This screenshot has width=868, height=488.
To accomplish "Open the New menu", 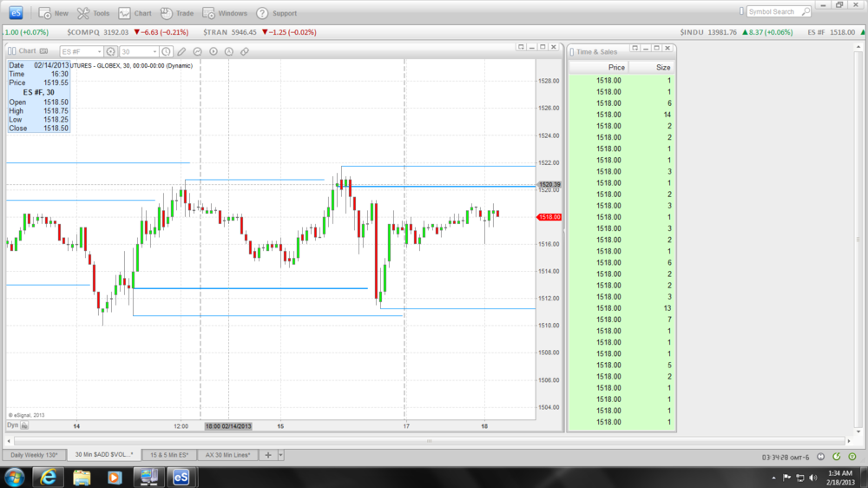I will click(x=53, y=13).
